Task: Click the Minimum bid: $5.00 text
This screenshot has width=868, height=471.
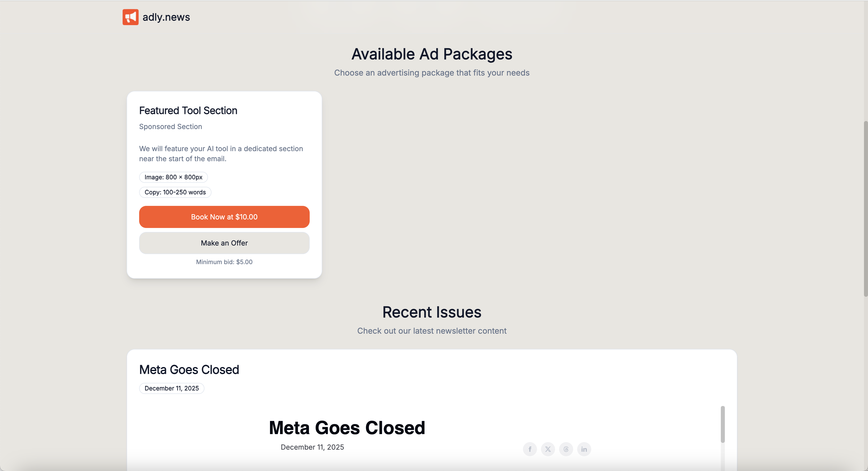Action: (224, 262)
